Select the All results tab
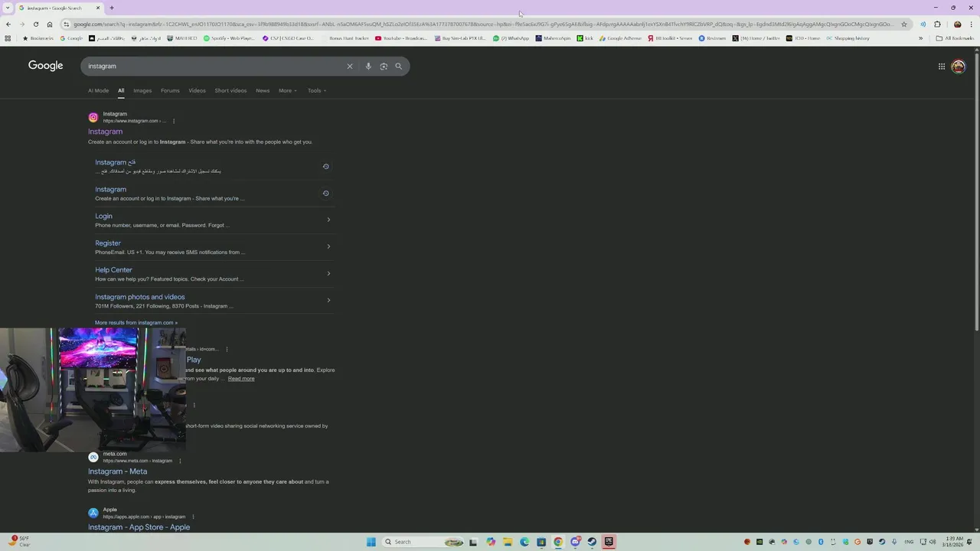The height and width of the screenshot is (551, 980). tap(121, 90)
